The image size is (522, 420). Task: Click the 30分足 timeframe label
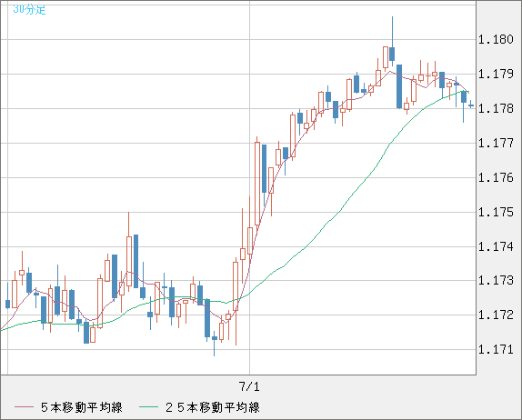pyautogui.click(x=29, y=9)
